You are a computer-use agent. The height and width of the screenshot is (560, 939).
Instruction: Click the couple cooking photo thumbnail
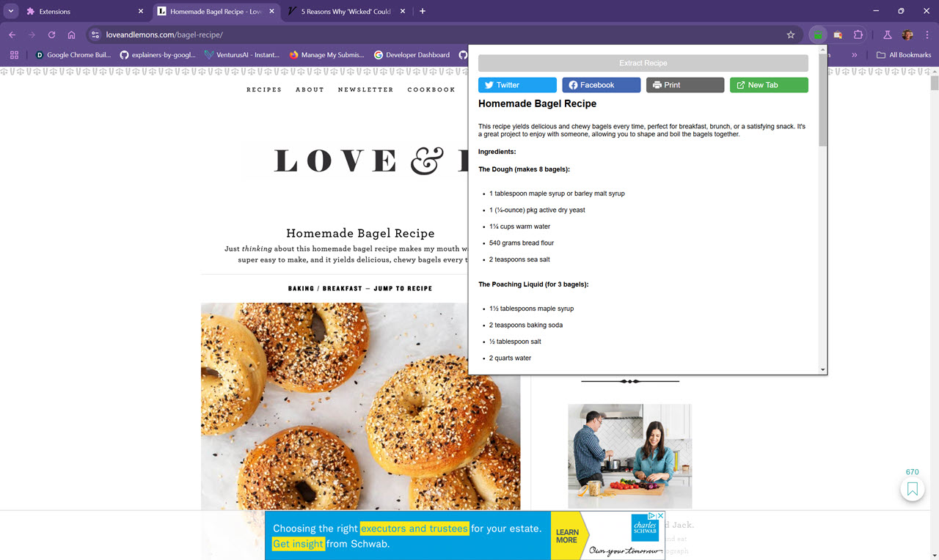click(630, 455)
